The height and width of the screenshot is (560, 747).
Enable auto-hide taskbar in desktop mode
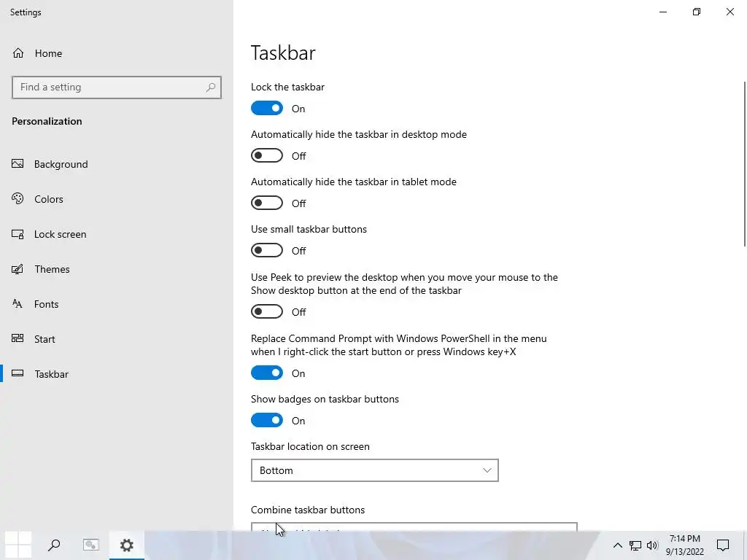coord(267,156)
